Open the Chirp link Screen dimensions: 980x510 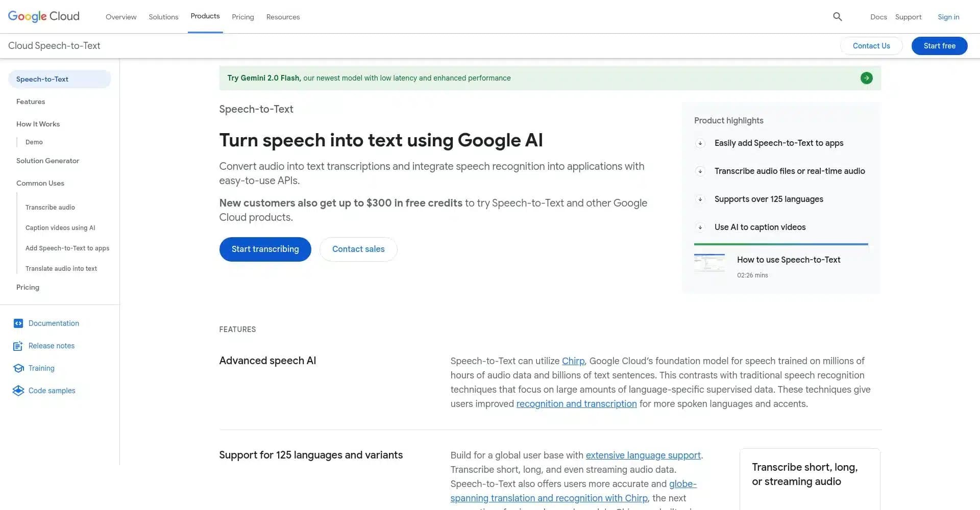click(573, 361)
